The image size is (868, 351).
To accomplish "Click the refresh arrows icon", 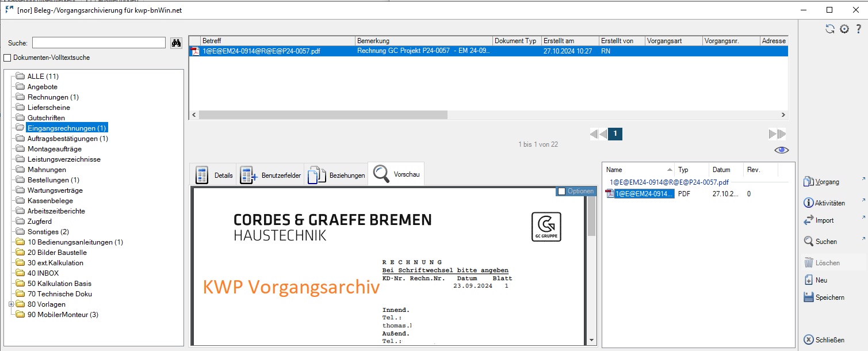I will click(x=830, y=29).
